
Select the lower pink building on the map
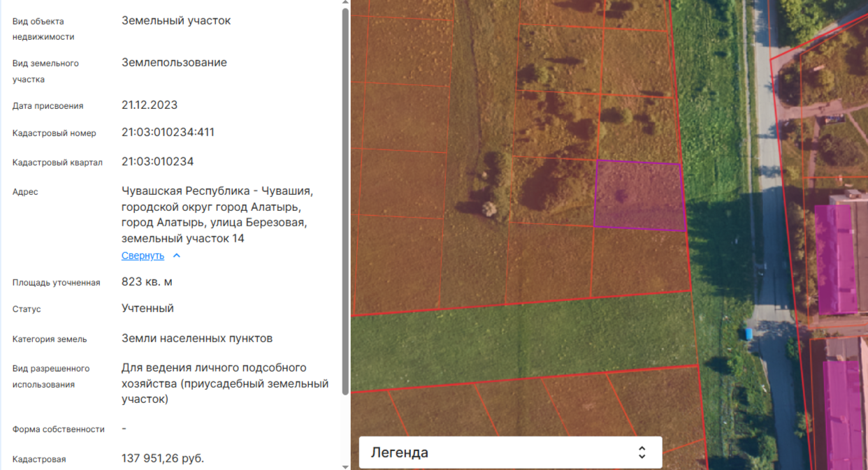click(843, 412)
